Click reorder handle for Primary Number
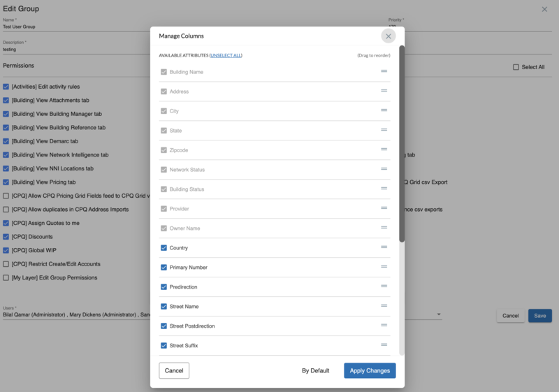 (384, 267)
